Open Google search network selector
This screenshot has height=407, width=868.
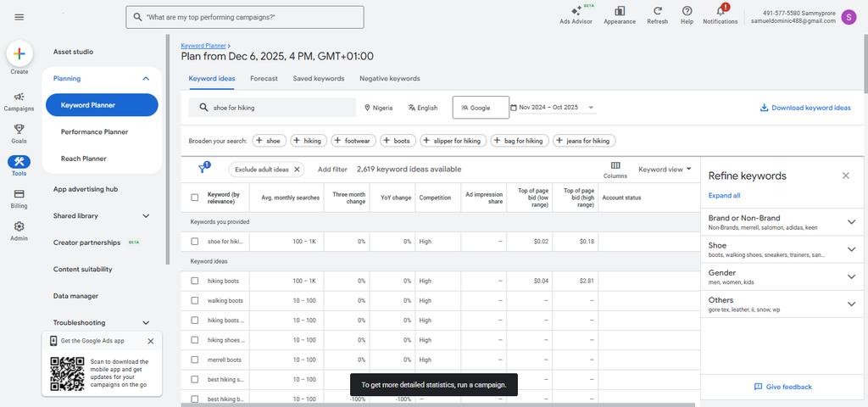tap(481, 108)
